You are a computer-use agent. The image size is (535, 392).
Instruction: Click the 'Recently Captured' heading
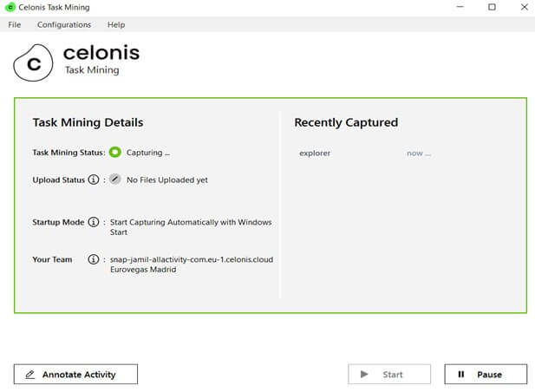point(346,122)
